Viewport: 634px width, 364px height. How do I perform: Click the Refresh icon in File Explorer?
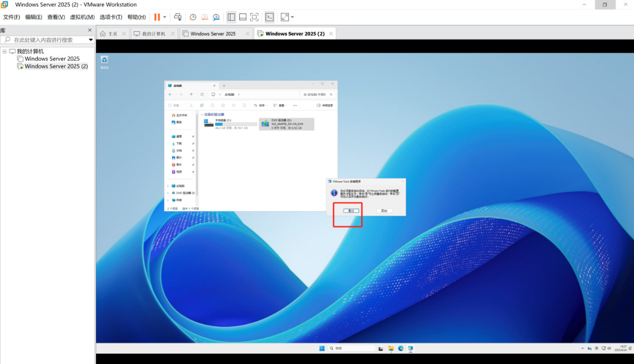(202, 94)
